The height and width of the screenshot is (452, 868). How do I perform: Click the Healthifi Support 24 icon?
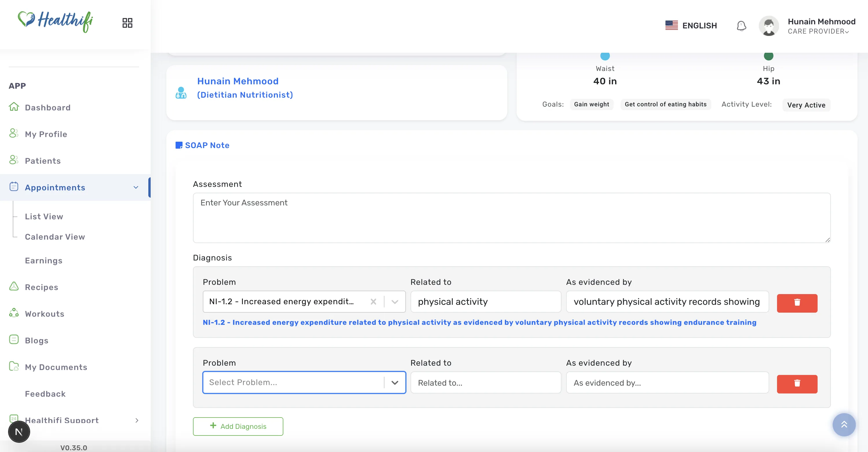(x=14, y=419)
